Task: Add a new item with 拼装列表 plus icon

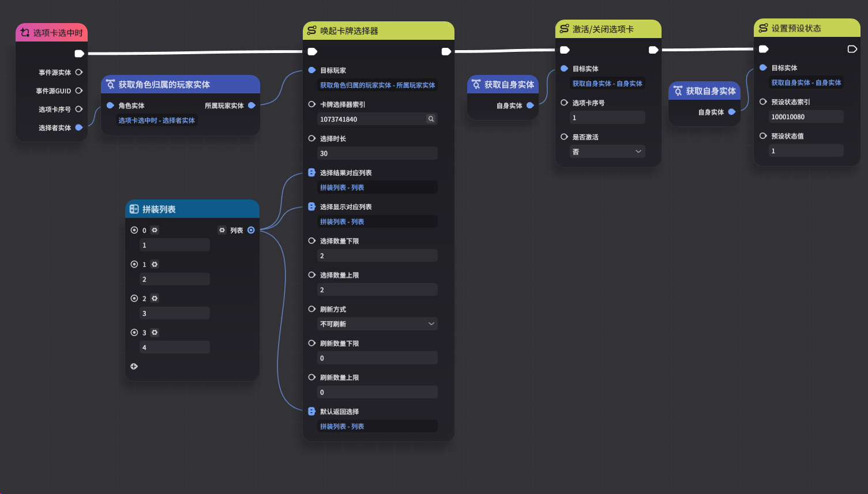Action: pyautogui.click(x=134, y=366)
